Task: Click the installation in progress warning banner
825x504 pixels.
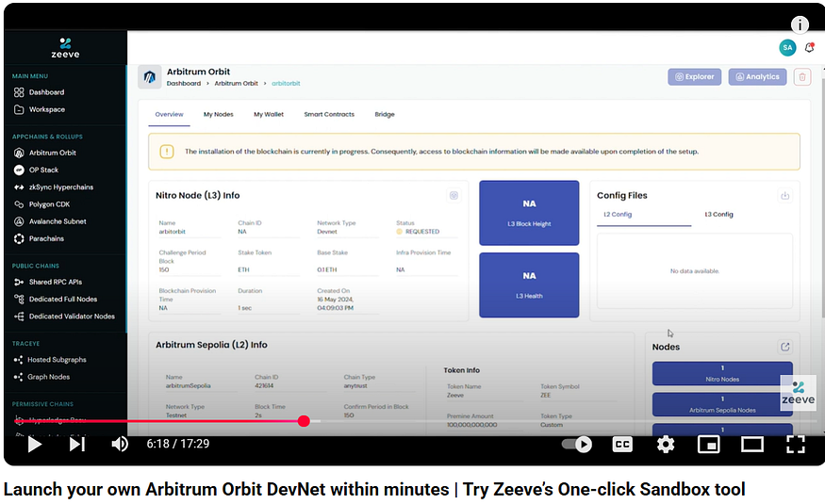Action: tap(474, 152)
